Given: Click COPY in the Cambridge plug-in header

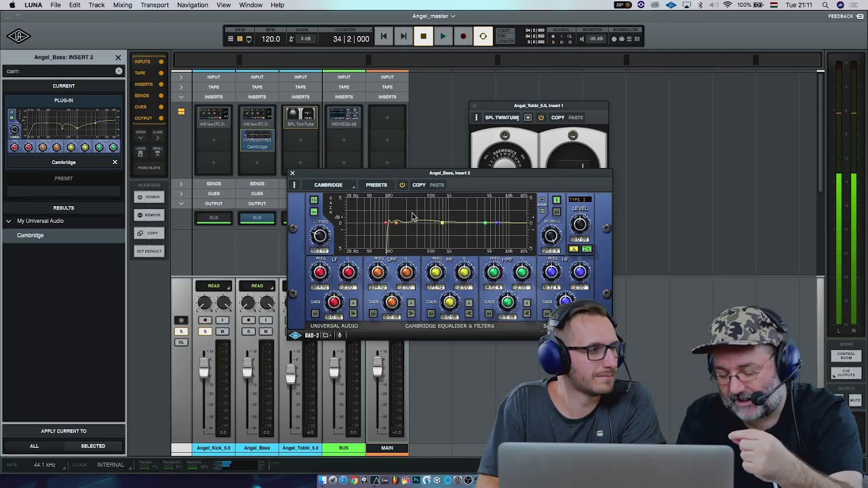Looking at the screenshot, I should click(x=419, y=185).
